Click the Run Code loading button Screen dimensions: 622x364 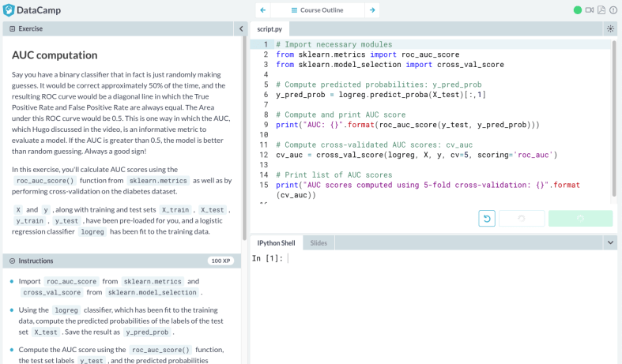(522, 219)
